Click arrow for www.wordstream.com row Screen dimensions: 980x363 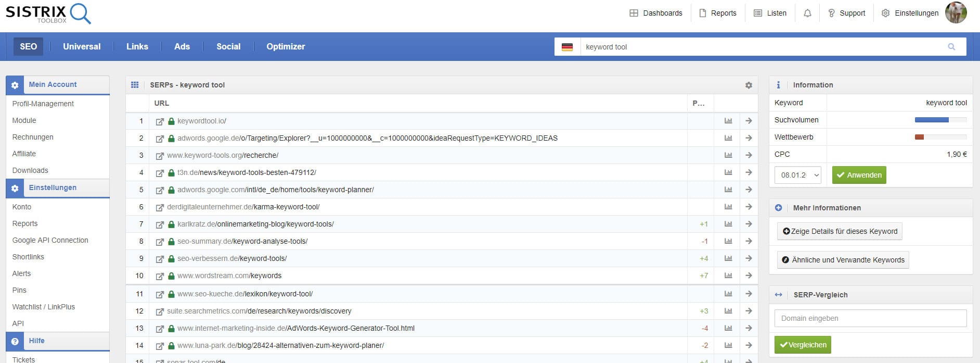[749, 276]
